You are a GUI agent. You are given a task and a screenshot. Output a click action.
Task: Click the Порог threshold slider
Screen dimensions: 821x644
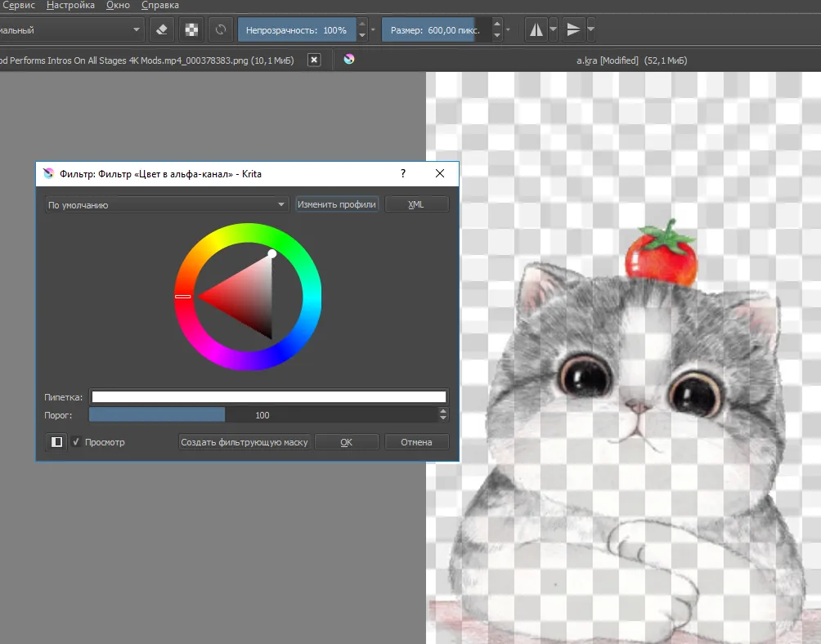click(263, 415)
